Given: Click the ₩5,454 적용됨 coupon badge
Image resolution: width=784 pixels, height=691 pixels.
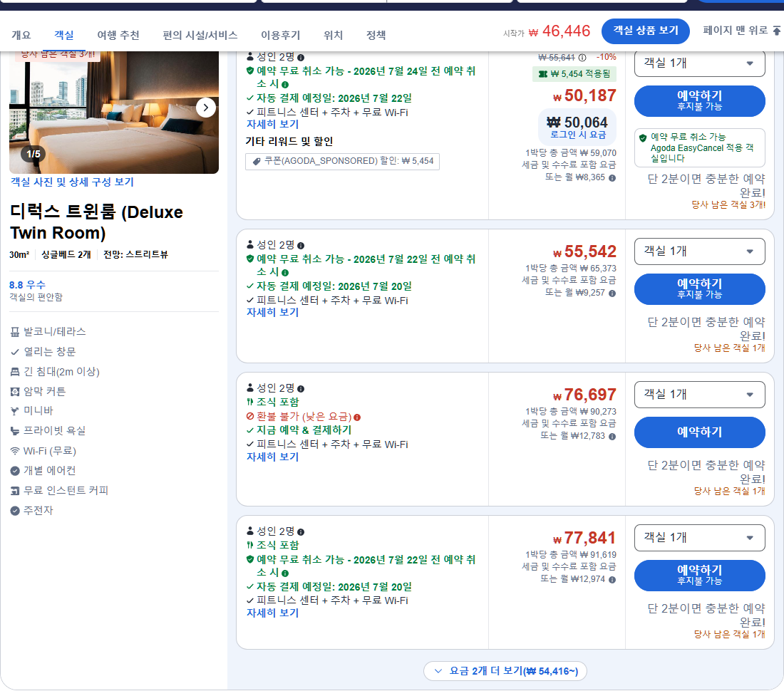Looking at the screenshot, I should (x=574, y=74).
